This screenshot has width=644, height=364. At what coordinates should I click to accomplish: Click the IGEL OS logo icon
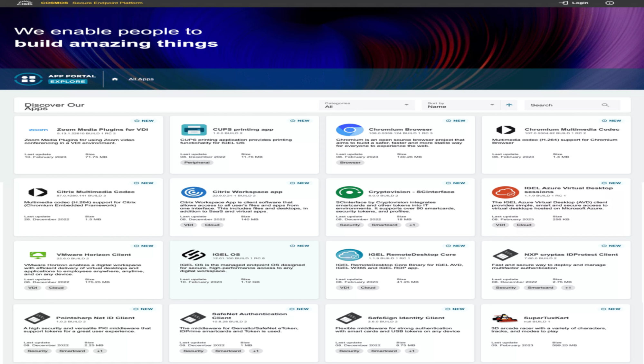pyautogui.click(x=194, y=255)
